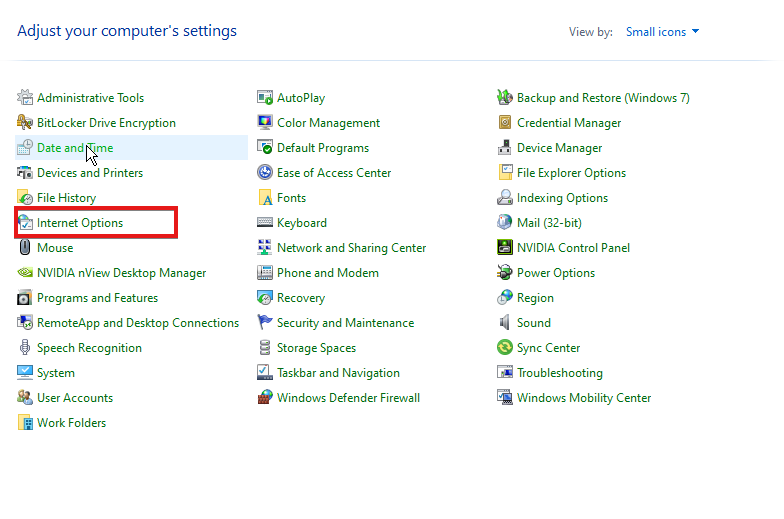Open Date and Time link text
The width and height of the screenshot is (784, 519).
[75, 148]
